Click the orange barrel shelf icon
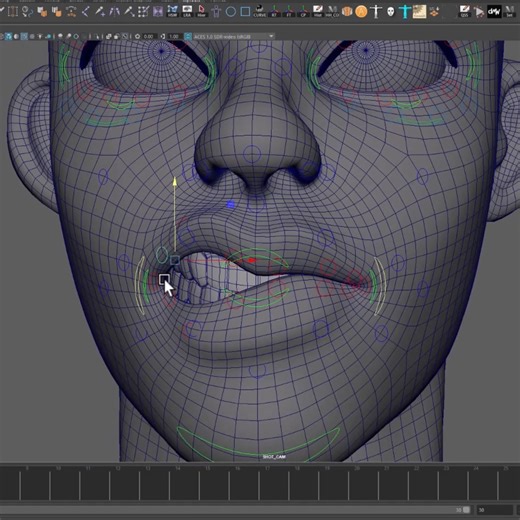 click(347, 12)
